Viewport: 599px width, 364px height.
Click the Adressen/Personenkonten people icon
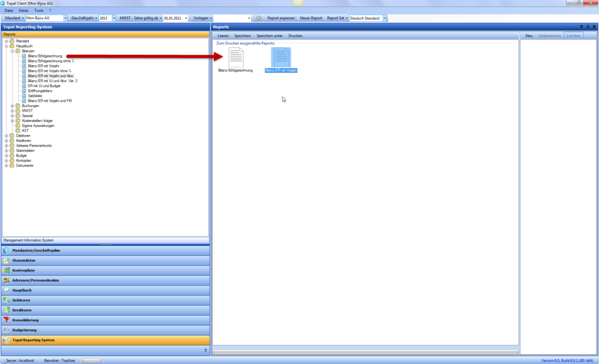coord(7,280)
